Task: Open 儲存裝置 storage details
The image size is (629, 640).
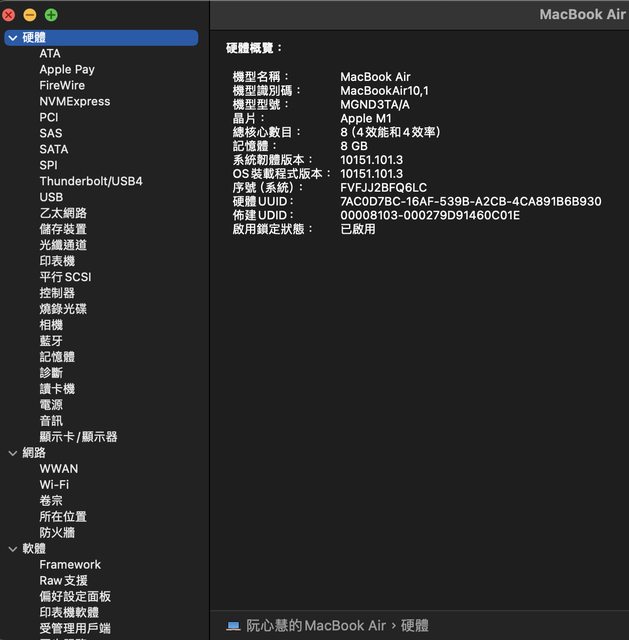Action: pyautogui.click(x=63, y=229)
